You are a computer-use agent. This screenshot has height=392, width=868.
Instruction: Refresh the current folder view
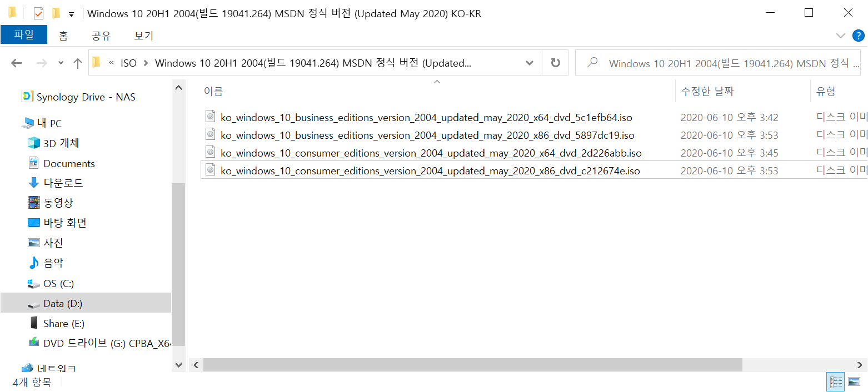pyautogui.click(x=555, y=63)
